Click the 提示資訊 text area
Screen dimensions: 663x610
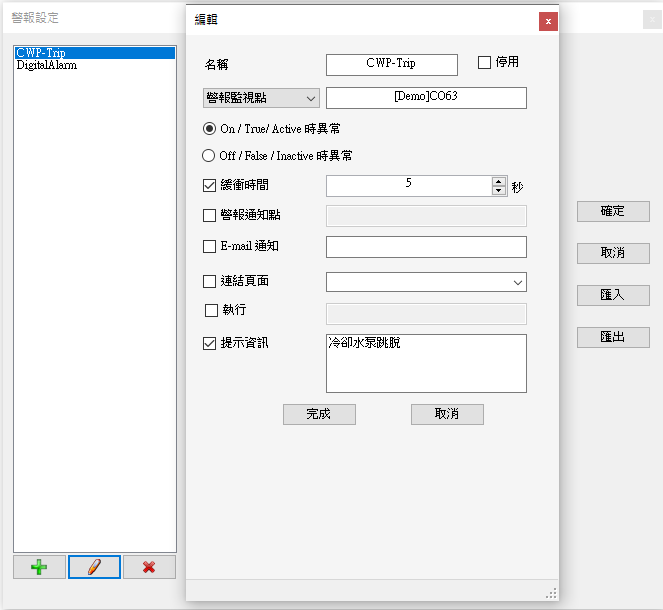click(426, 363)
